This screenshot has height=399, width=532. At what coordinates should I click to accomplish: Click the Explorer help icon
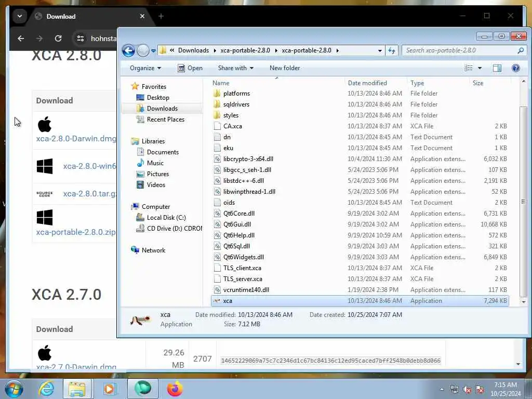tap(516, 68)
